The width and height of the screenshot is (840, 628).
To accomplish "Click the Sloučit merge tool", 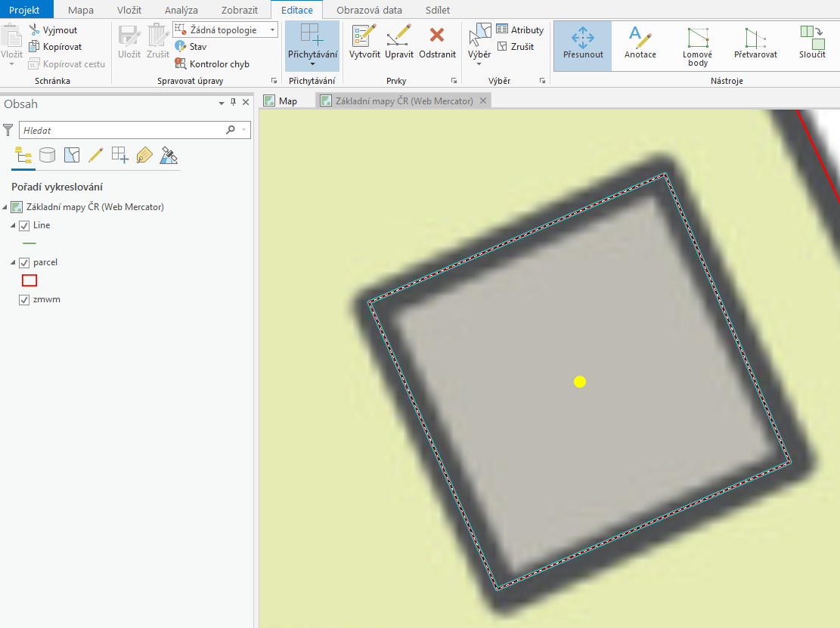I will (x=812, y=43).
